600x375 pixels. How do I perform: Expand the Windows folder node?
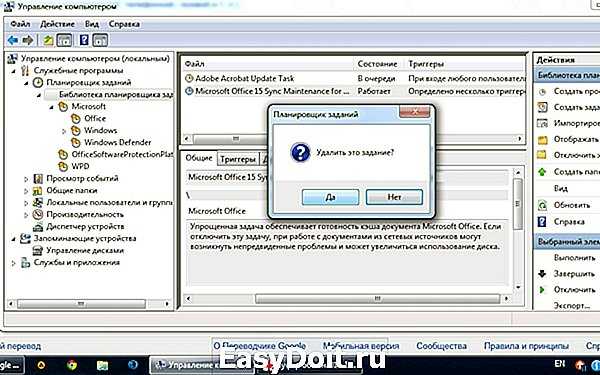64,130
